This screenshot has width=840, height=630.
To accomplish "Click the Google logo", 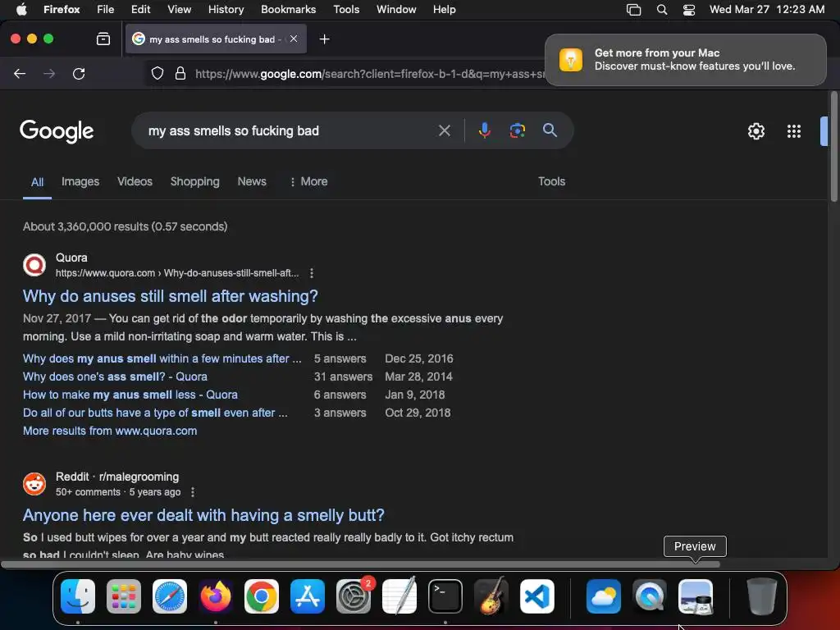I will [x=57, y=131].
